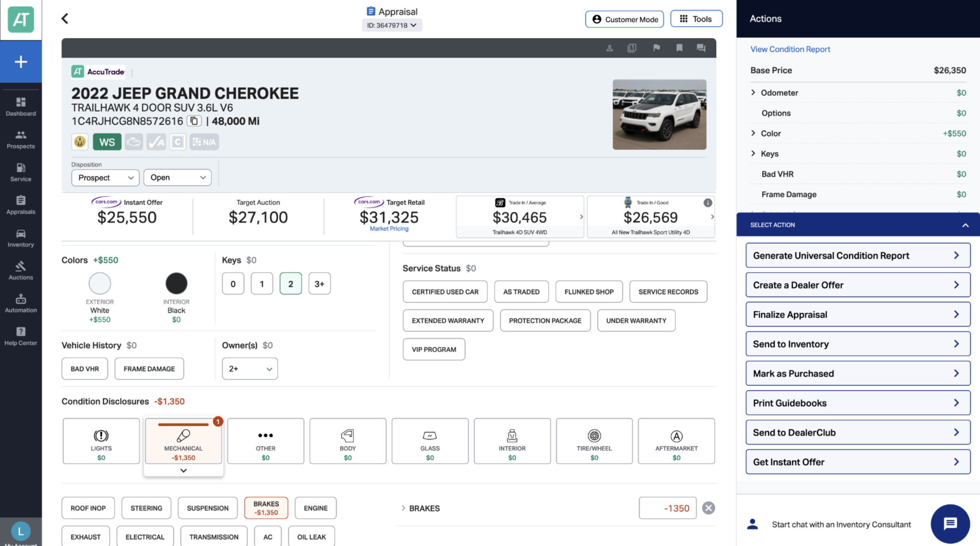Open the Automation sidebar item
This screenshot has height=546, width=980.
(21, 303)
